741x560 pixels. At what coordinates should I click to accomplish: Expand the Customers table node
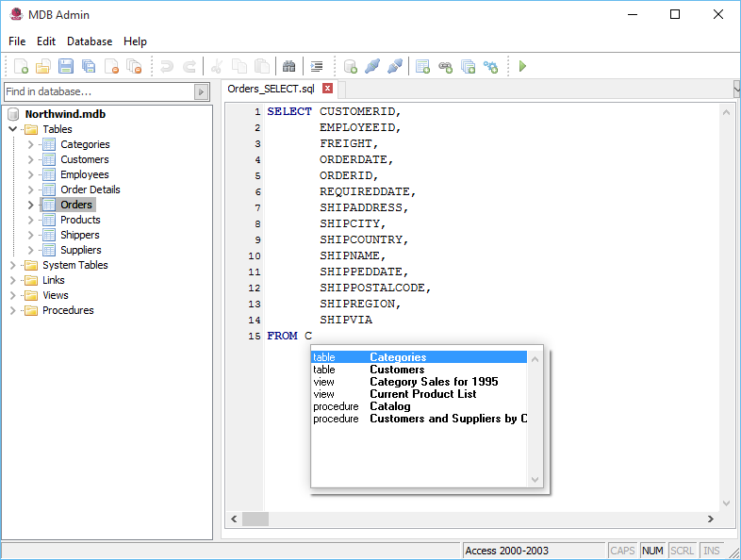click(x=31, y=159)
